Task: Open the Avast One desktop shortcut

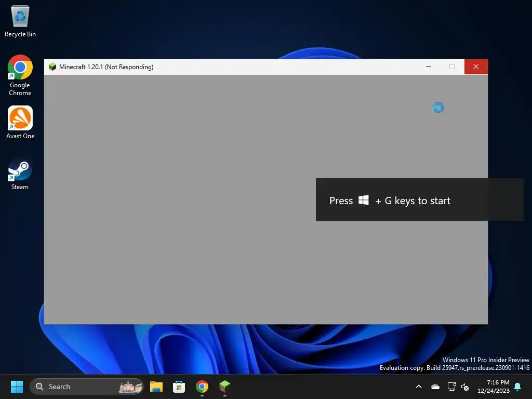Action: point(20,123)
